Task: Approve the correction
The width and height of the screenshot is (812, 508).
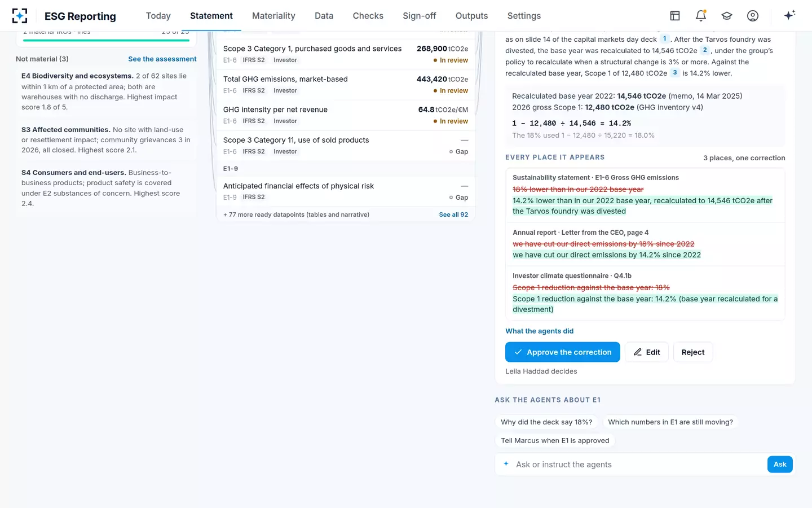Action: click(563, 352)
